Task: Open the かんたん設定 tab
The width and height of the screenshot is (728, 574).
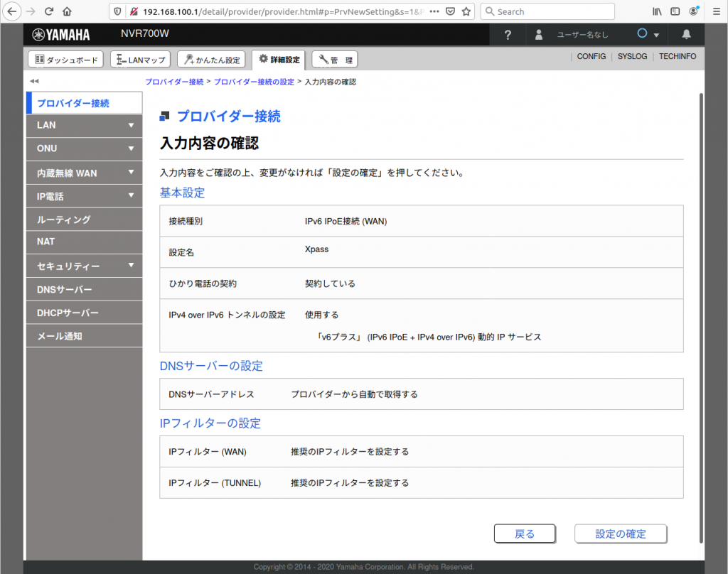Action: click(x=211, y=60)
